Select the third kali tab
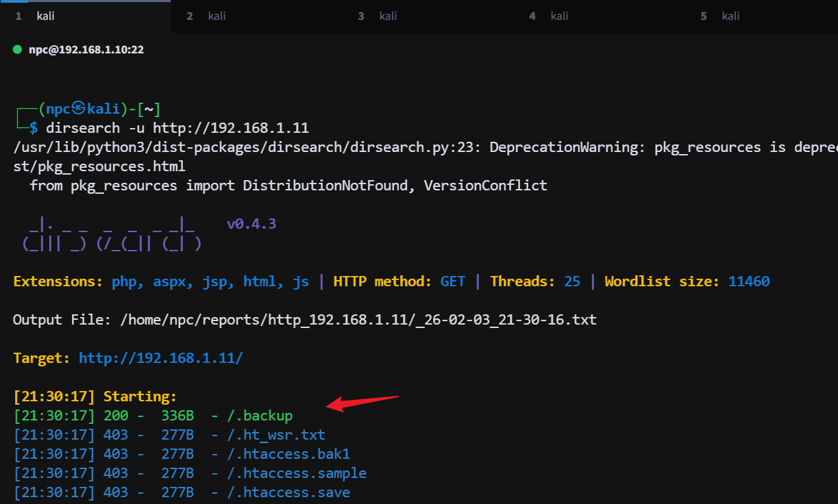 388,16
